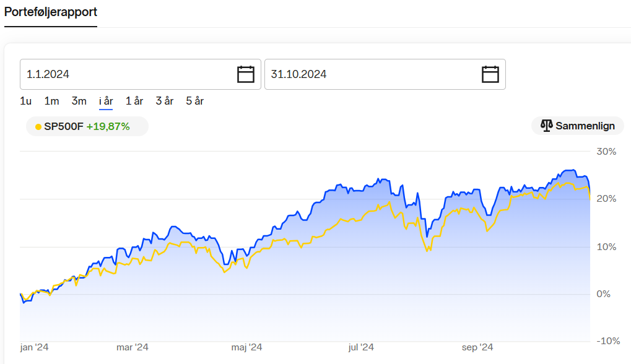Click the 20% axis label
The width and height of the screenshot is (631, 364).
(x=606, y=199)
